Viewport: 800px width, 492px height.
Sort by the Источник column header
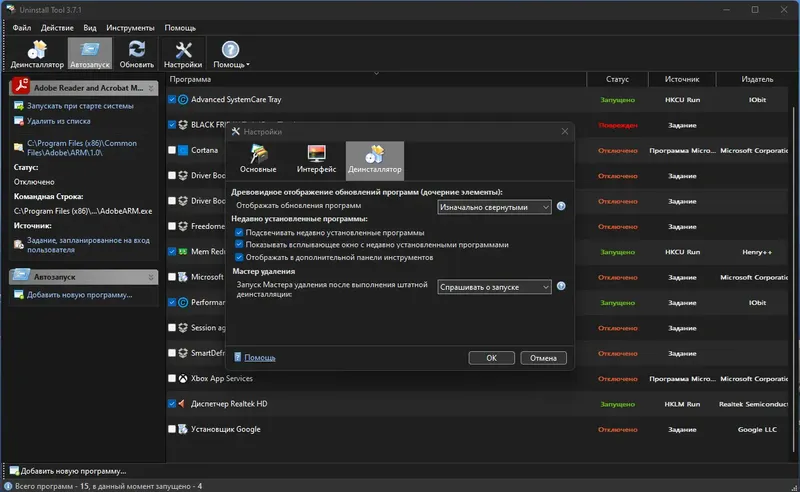pos(682,79)
